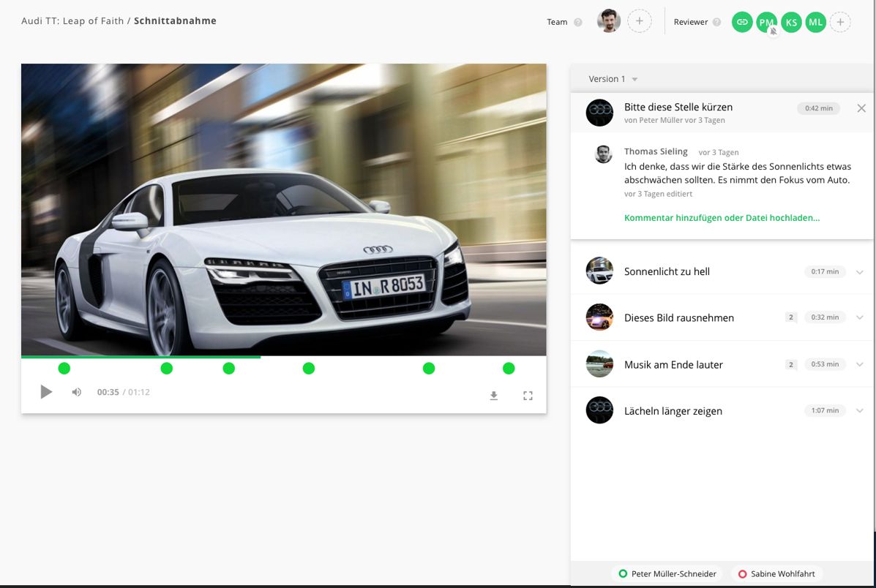
Task: Click 'Kommentar hinzufügen oder Datei hochladen' link
Action: point(722,218)
